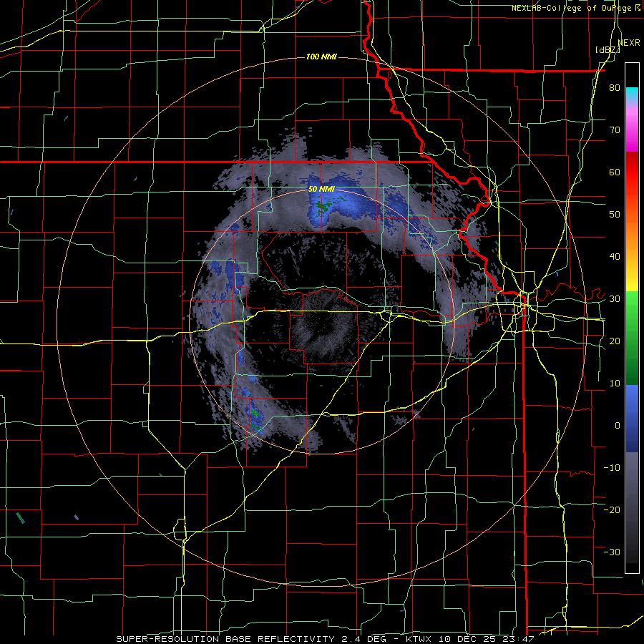Click the 80 value on the dBZ scale

[615, 88]
